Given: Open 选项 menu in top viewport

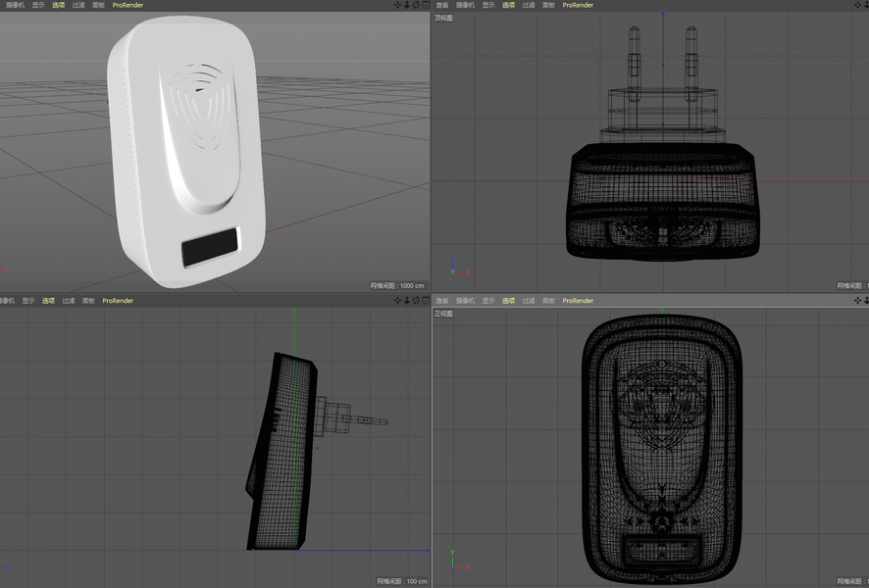Looking at the screenshot, I should [x=508, y=5].
